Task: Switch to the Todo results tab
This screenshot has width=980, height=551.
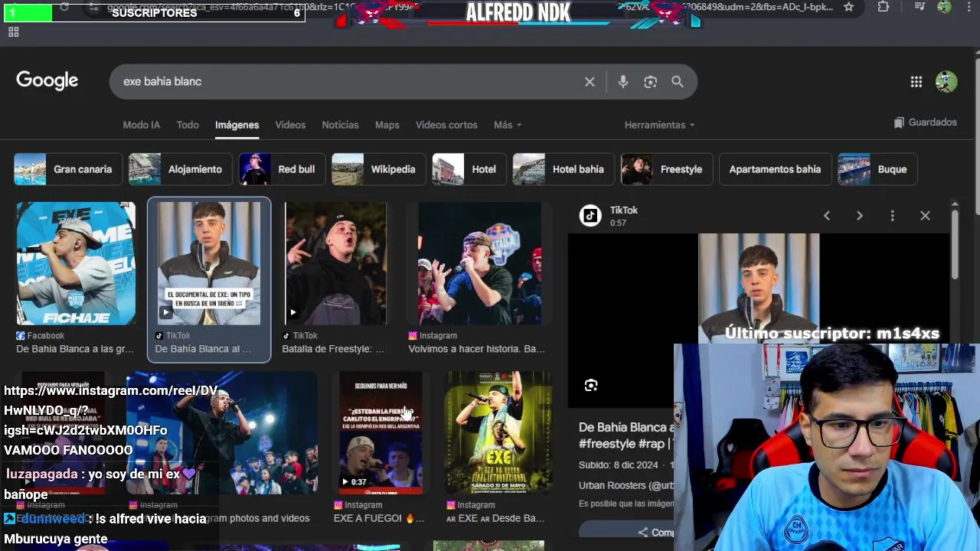Action: [188, 125]
